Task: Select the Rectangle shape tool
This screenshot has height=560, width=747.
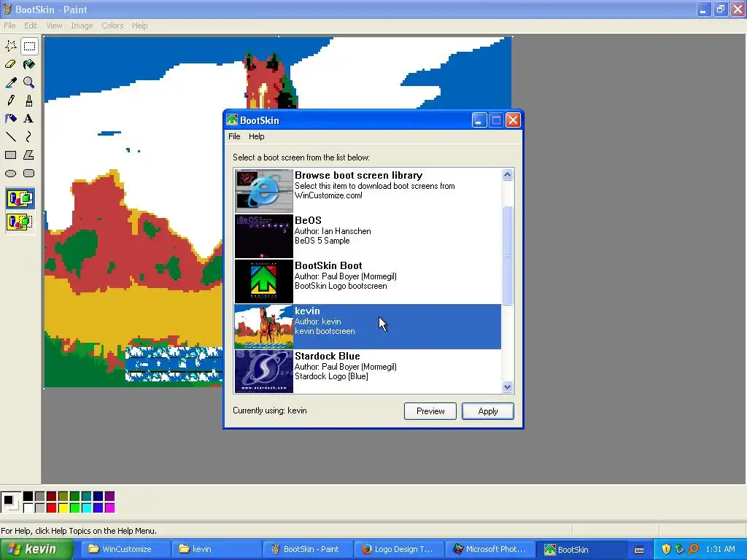Action: point(10,155)
